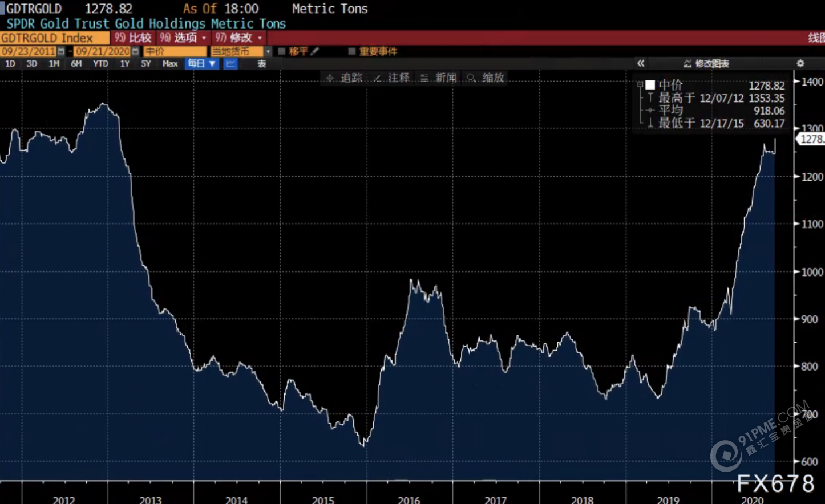
Task: Click the As Of 18:00 timestamp
Action: click(x=221, y=9)
